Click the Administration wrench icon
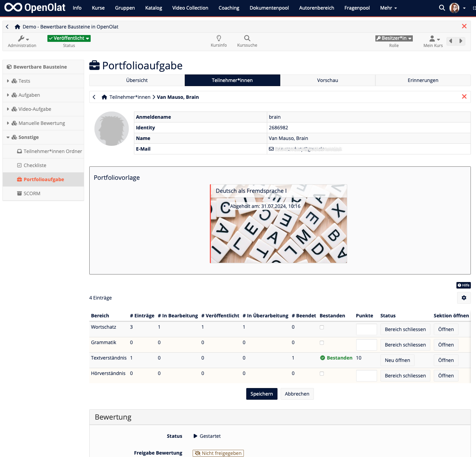This screenshot has height=457, width=476. pos(21,38)
